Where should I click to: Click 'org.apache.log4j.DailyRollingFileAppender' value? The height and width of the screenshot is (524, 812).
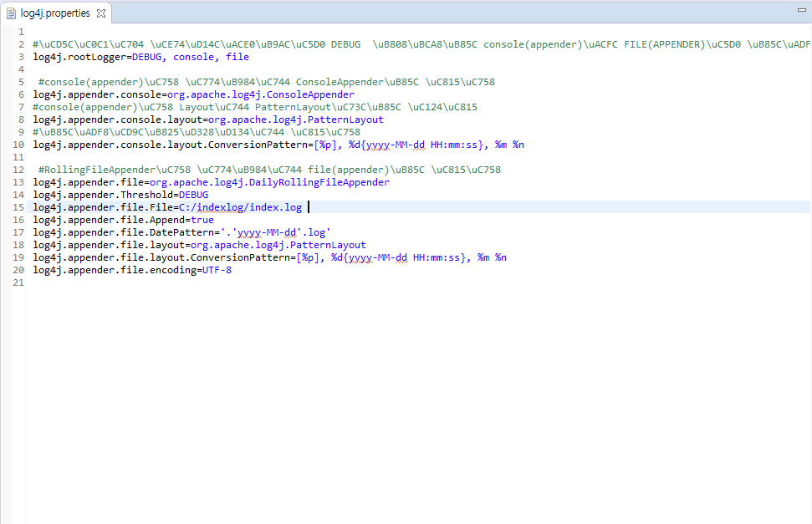269,182
